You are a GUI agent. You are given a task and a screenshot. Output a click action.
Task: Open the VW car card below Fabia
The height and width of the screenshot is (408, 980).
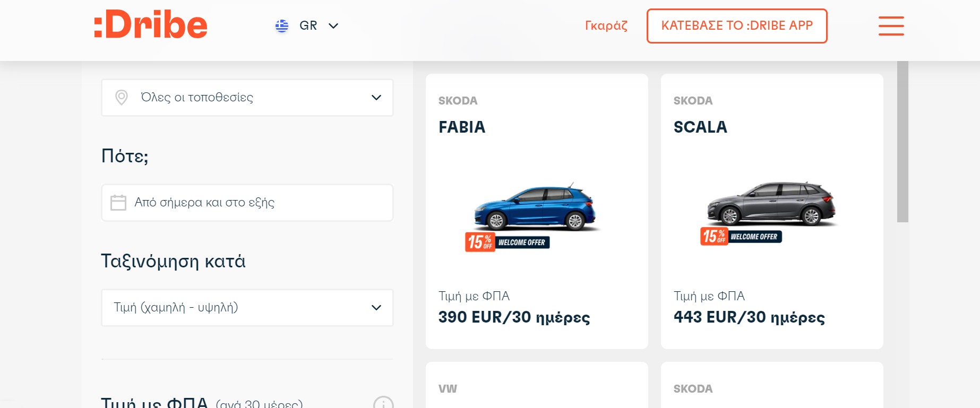click(x=537, y=385)
